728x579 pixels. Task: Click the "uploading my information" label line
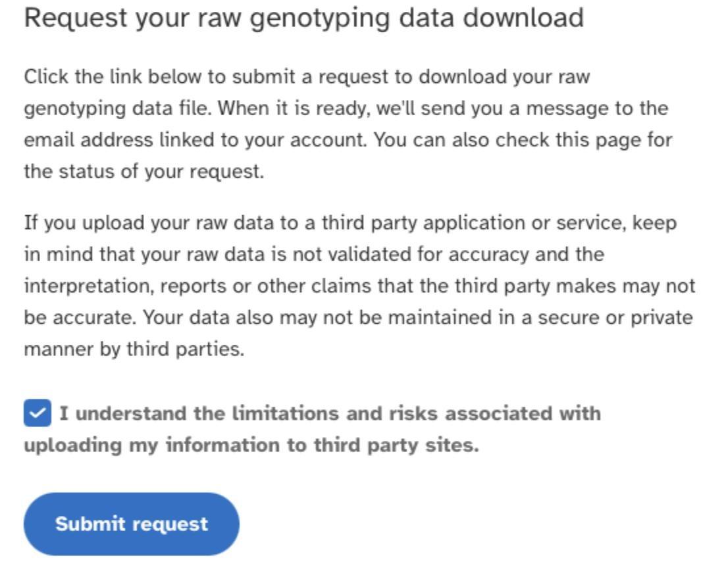251,445
